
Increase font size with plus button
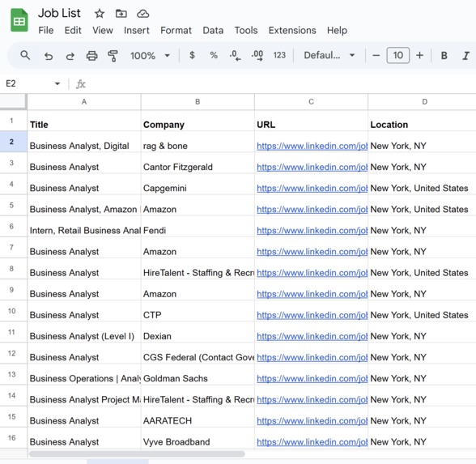tap(419, 55)
